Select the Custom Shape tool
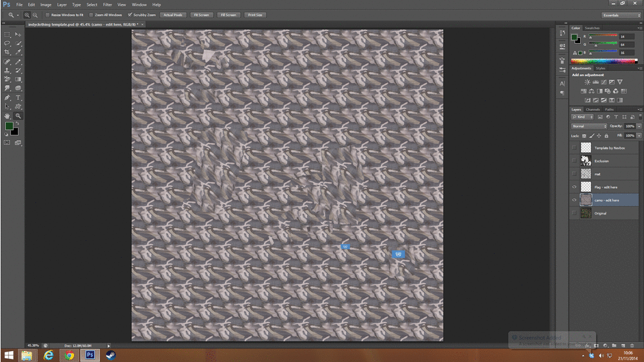Image resolution: width=644 pixels, height=362 pixels. [18, 106]
